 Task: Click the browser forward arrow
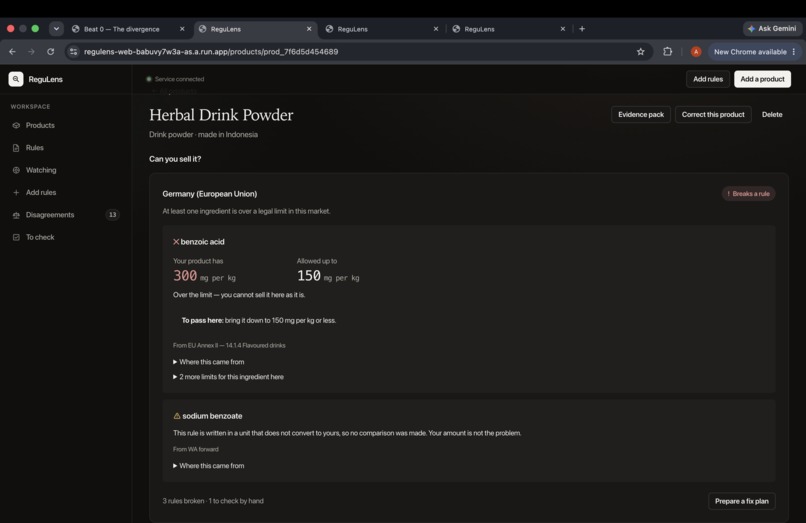(31, 51)
